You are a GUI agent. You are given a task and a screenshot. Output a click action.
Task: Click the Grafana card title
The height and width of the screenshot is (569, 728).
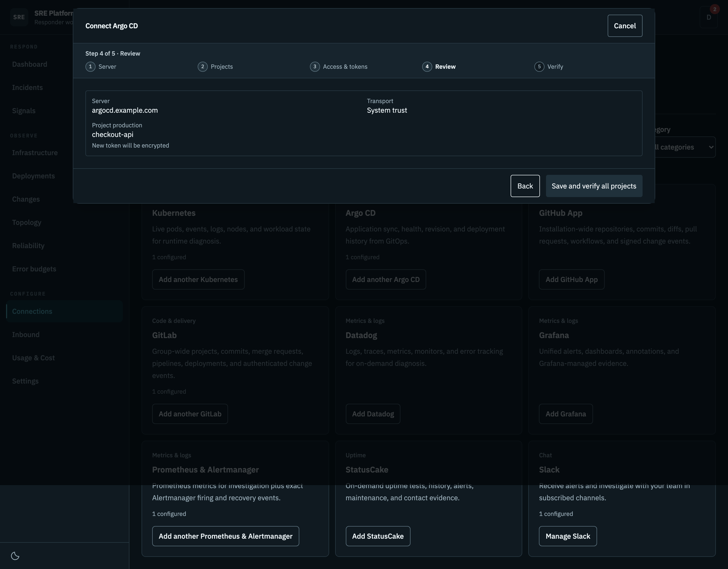click(554, 336)
